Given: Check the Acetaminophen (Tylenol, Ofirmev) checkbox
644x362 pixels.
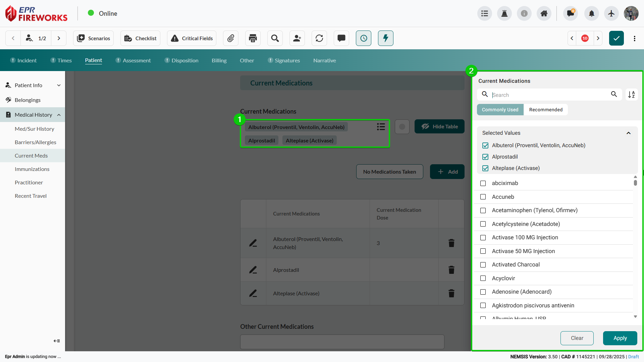Looking at the screenshot, I should point(483,210).
